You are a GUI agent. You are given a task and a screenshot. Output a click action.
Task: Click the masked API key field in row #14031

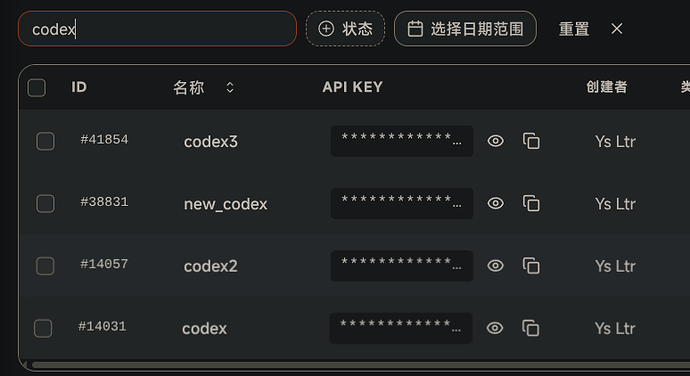point(400,328)
